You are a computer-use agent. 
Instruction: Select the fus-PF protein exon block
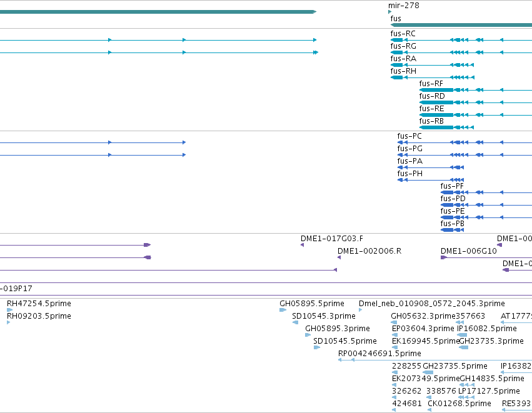click(x=447, y=192)
